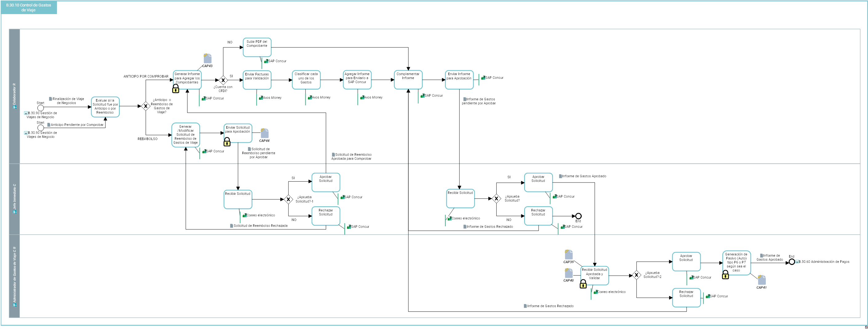Select Recibir Solicitud Aprobada y Validar task

[x=595, y=276]
